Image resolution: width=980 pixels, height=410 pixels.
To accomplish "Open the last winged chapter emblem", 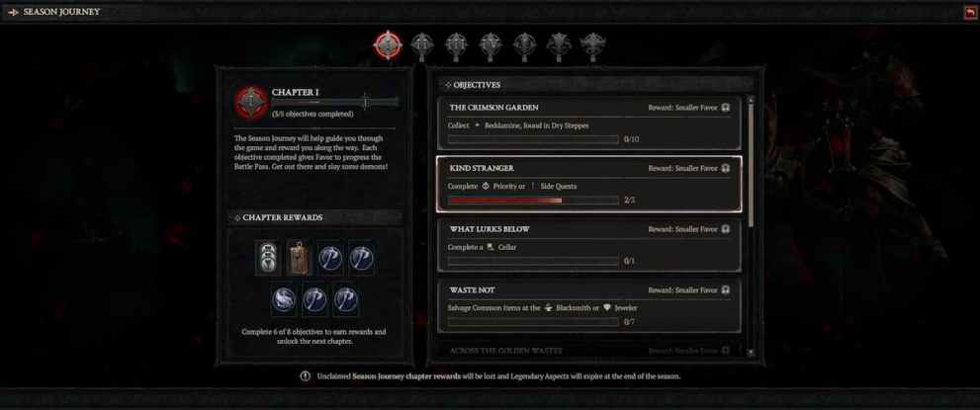I will pos(592,46).
